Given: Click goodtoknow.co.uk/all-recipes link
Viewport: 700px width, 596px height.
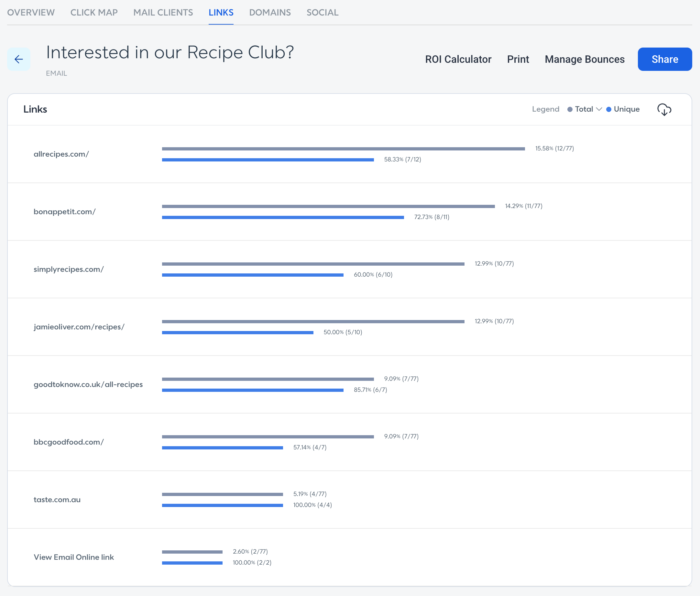Looking at the screenshot, I should [x=88, y=384].
